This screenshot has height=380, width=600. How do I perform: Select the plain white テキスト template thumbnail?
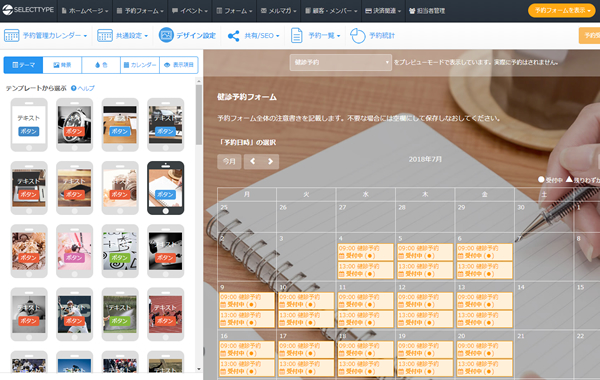29,125
